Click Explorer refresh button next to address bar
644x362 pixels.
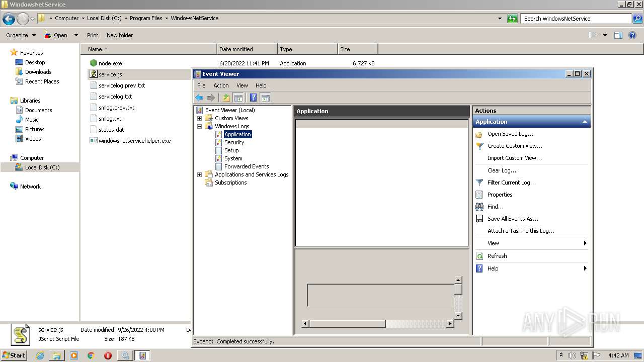coord(512,18)
